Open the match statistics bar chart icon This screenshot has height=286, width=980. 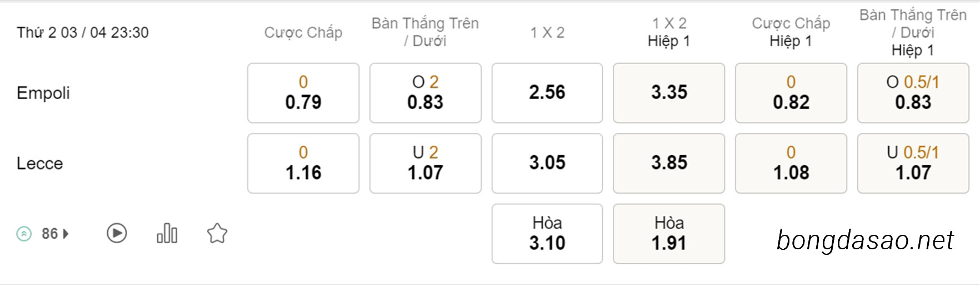(167, 233)
